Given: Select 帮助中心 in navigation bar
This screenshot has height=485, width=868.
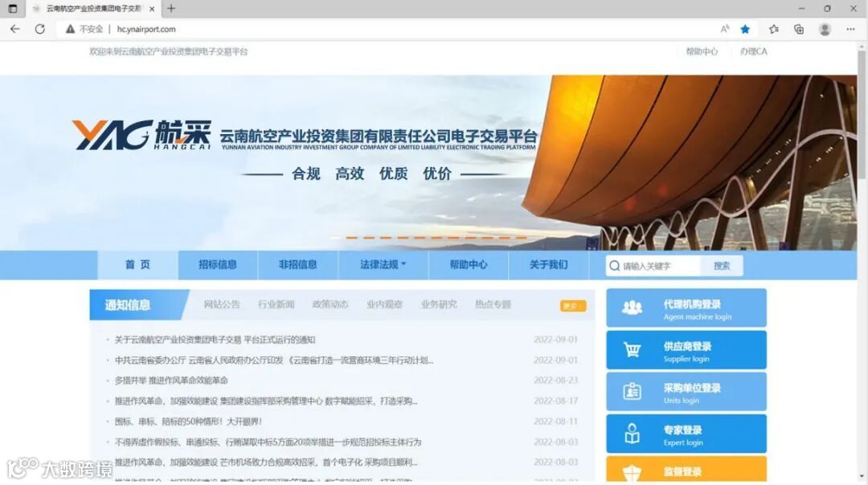Looking at the screenshot, I should (x=469, y=264).
